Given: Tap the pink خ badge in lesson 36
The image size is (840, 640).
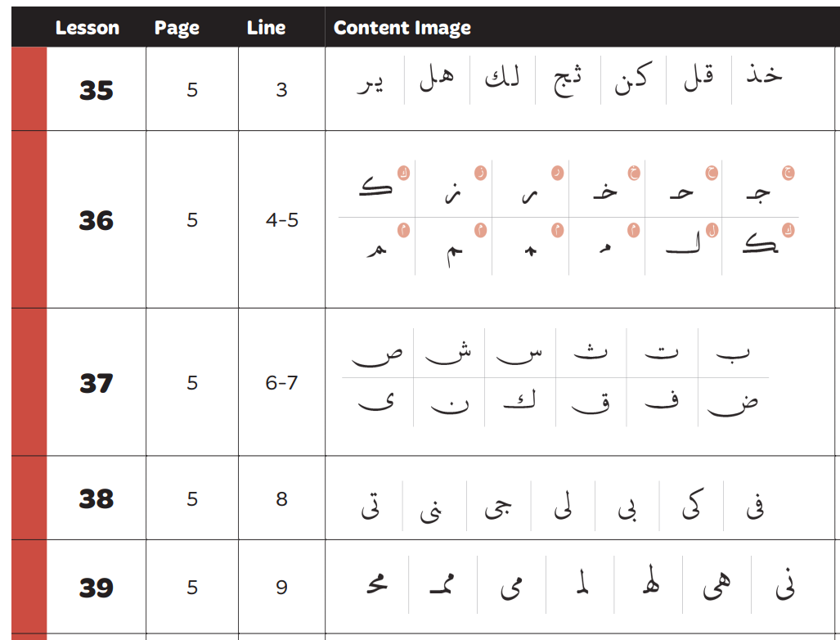Looking at the screenshot, I should (x=634, y=173).
